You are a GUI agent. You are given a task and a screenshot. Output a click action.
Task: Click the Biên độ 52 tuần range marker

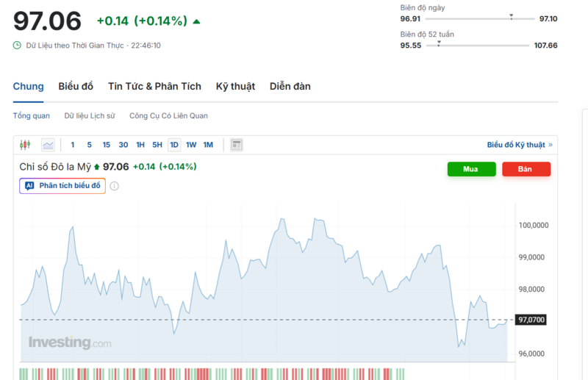click(439, 43)
